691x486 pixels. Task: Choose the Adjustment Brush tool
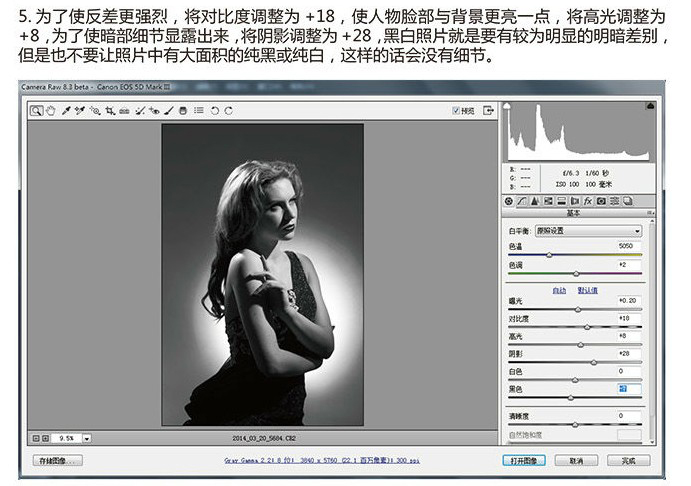(168, 111)
